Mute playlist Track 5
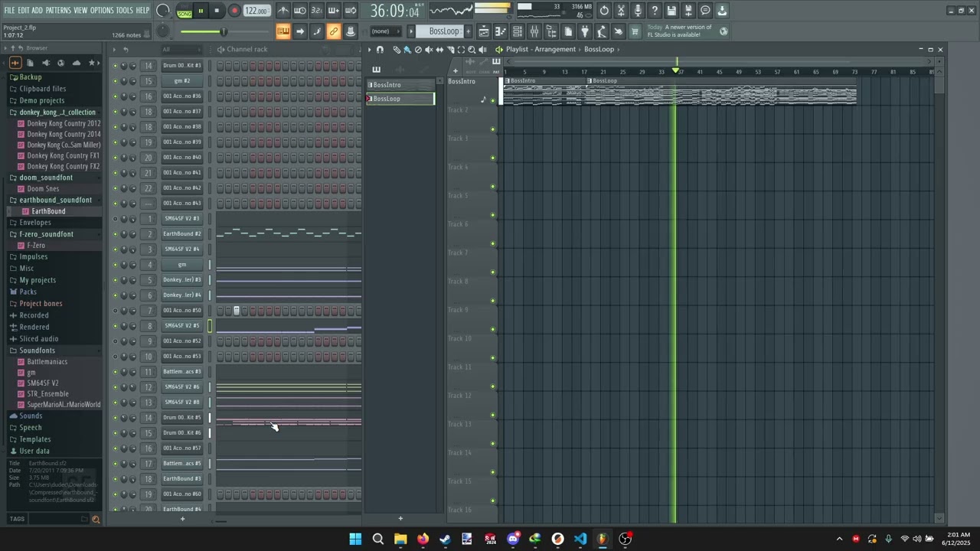Image resolution: width=980 pixels, height=551 pixels. [x=493, y=215]
